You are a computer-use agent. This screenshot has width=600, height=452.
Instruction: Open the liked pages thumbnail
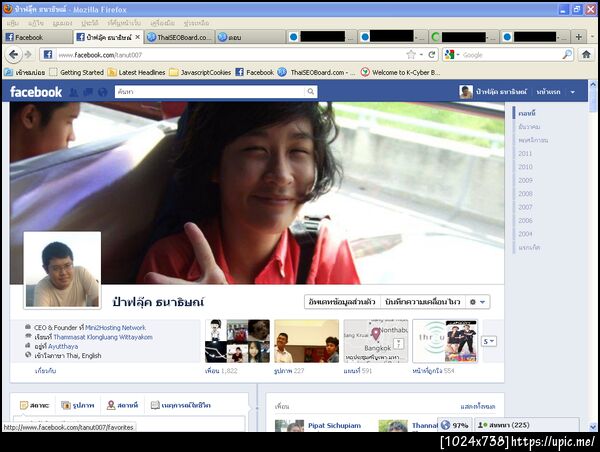point(445,341)
